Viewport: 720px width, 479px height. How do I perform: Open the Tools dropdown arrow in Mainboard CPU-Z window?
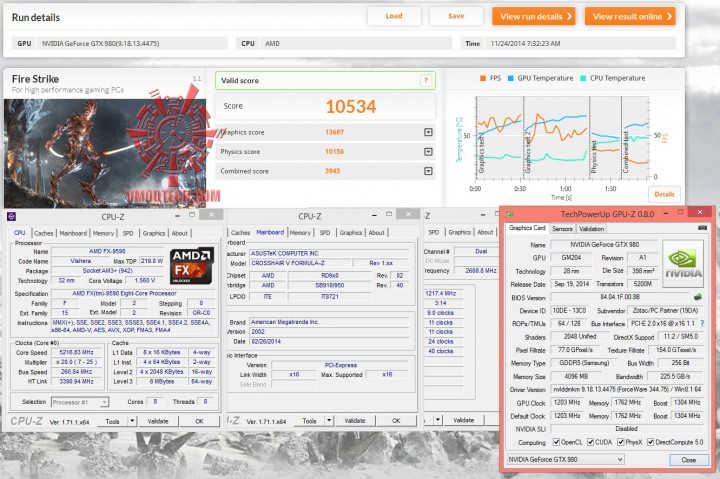pyautogui.click(x=329, y=420)
